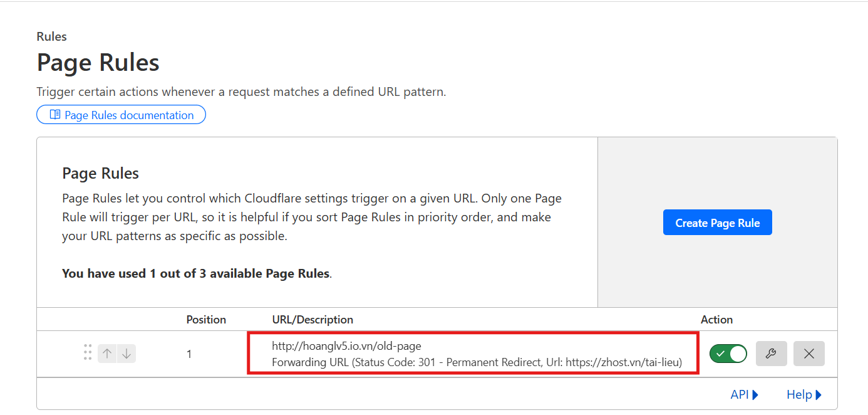Click the book icon beside documentation link
This screenshot has height=415, width=868.
[55, 115]
